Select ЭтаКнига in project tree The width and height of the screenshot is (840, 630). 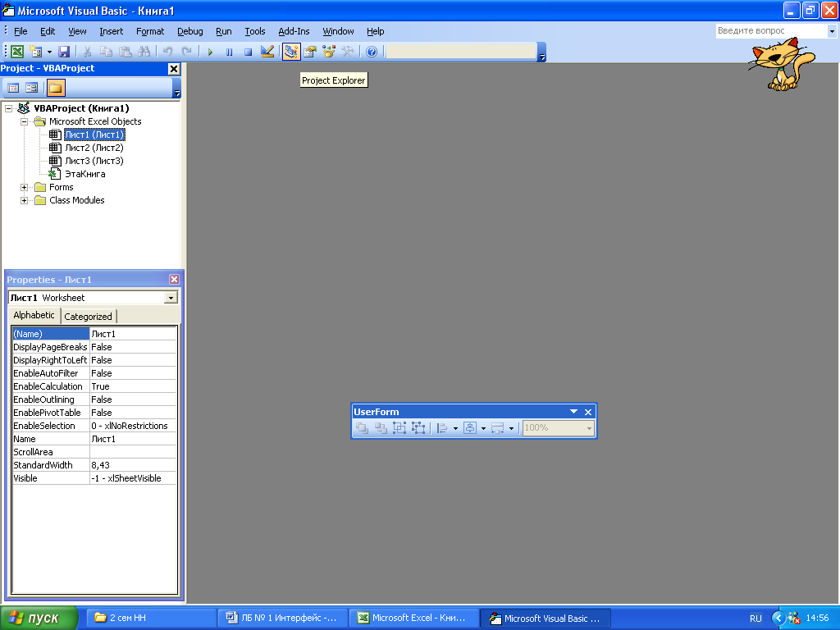[x=84, y=174]
